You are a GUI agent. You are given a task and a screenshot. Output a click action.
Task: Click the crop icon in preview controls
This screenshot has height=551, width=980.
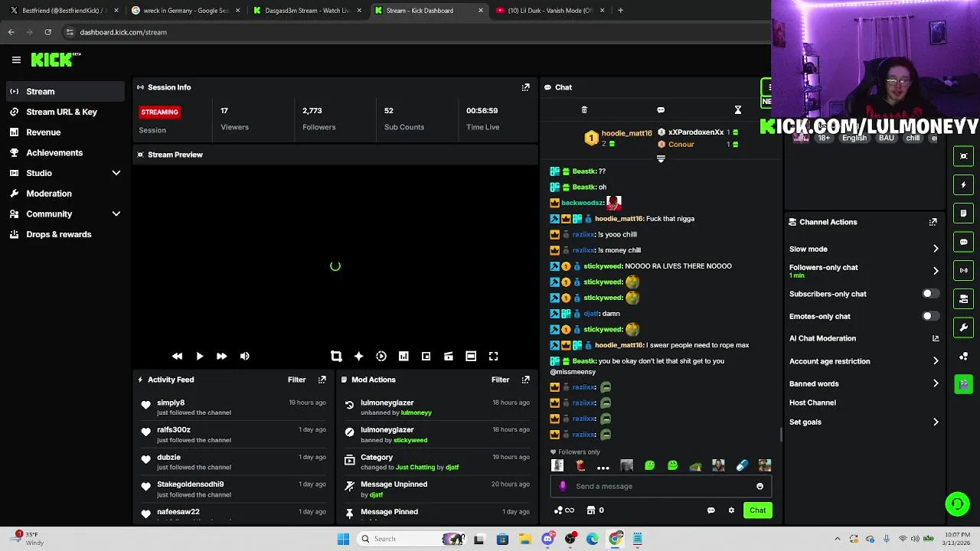pos(336,357)
